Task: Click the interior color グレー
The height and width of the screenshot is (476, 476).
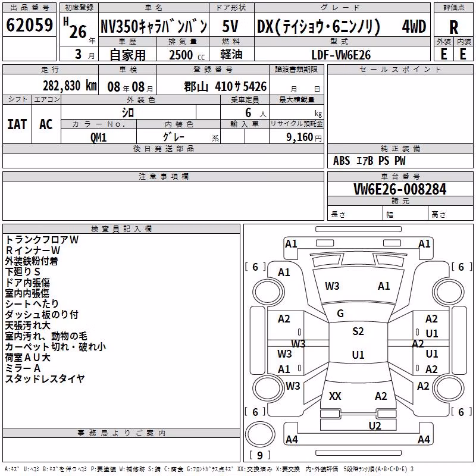Action: (174, 137)
